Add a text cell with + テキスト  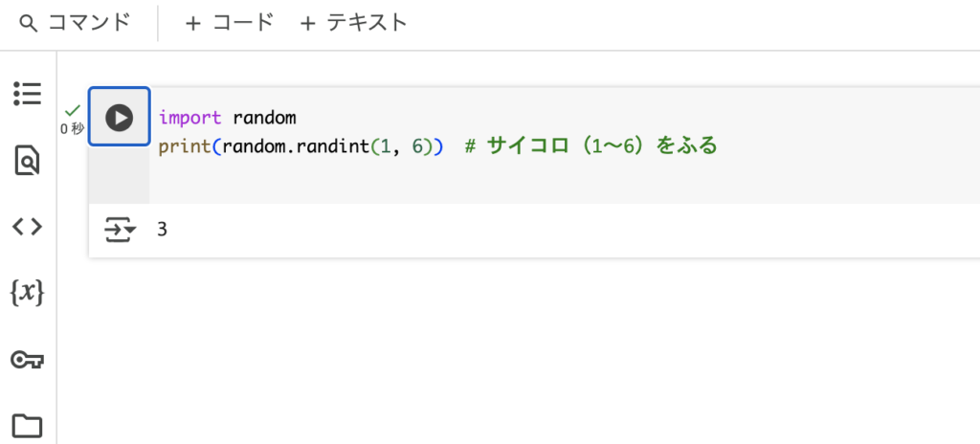tap(354, 24)
